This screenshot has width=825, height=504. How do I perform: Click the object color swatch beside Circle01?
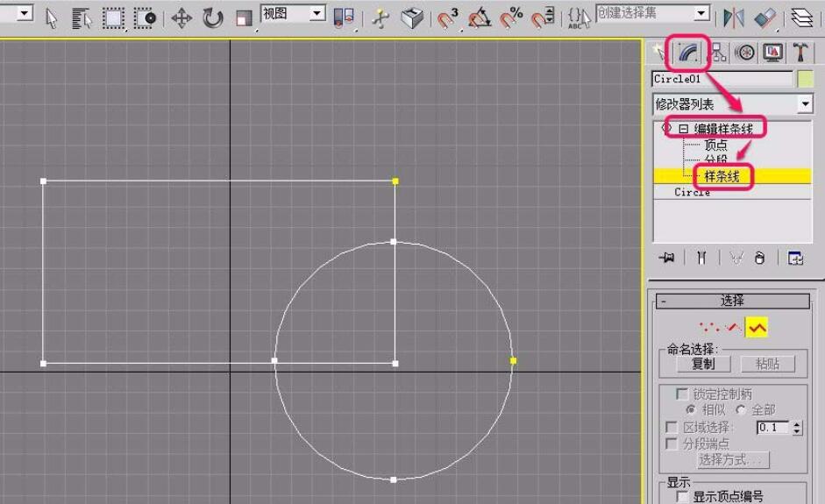(806, 79)
